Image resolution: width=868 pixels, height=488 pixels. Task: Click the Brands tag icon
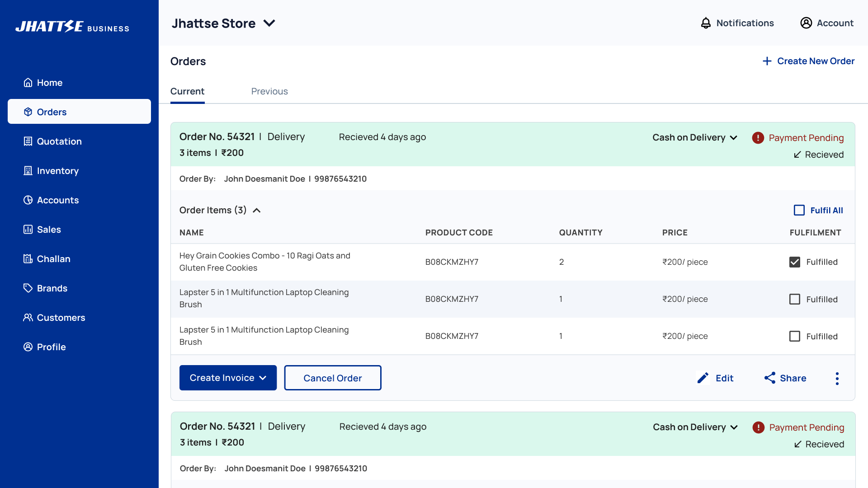28,288
